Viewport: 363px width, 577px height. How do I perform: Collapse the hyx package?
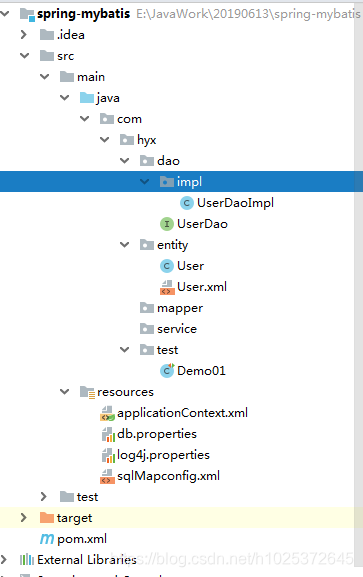(x=105, y=139)
